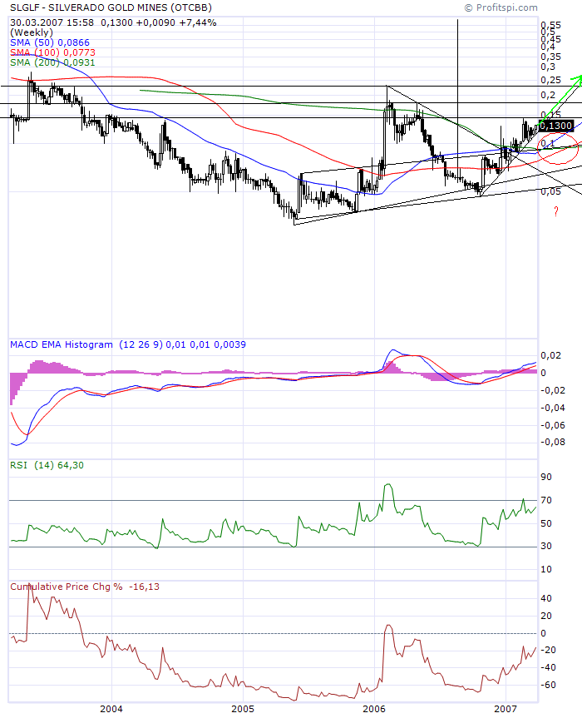Click the red SMA (100) 0,0773 legend
This screenshot has height=728, width=582.
[52, 52]
